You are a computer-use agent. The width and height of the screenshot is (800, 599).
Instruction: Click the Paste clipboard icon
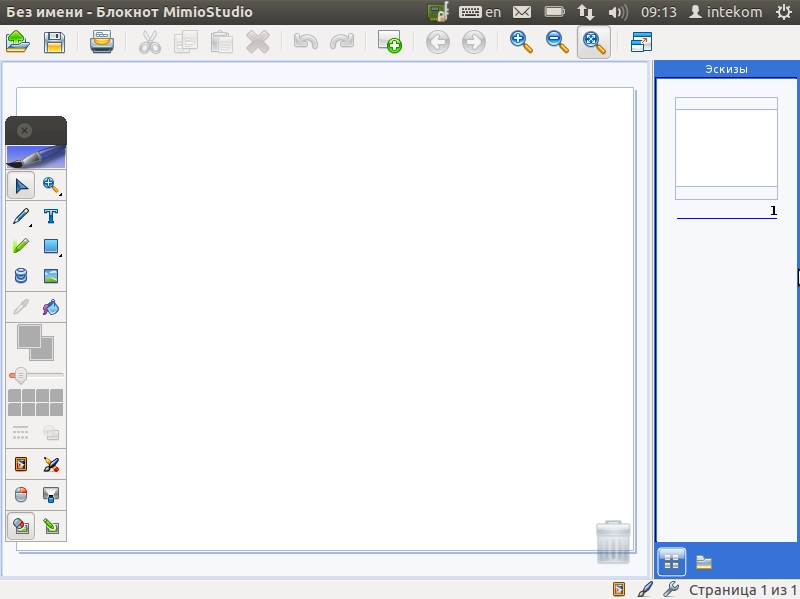click(222, 42)
